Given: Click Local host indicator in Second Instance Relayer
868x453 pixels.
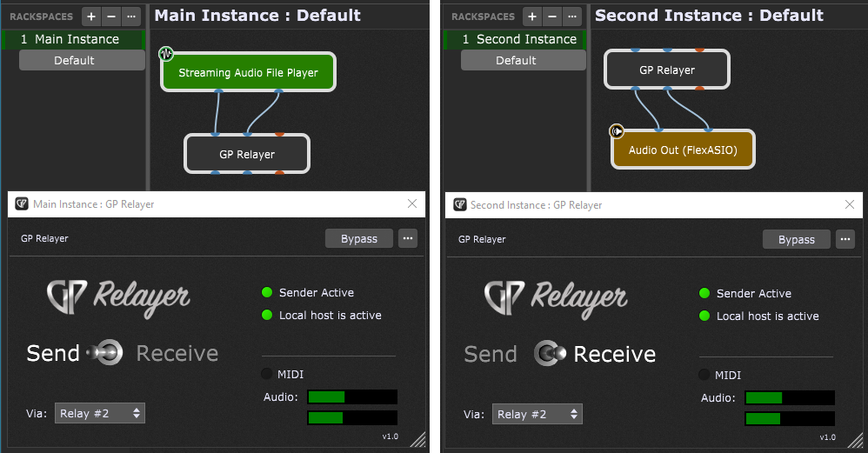Looking at the screenshot, I should pos(704,316).
